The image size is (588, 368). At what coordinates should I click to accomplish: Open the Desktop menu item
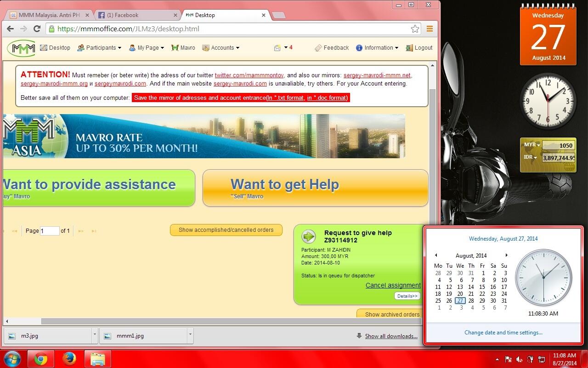coord(55,48)
